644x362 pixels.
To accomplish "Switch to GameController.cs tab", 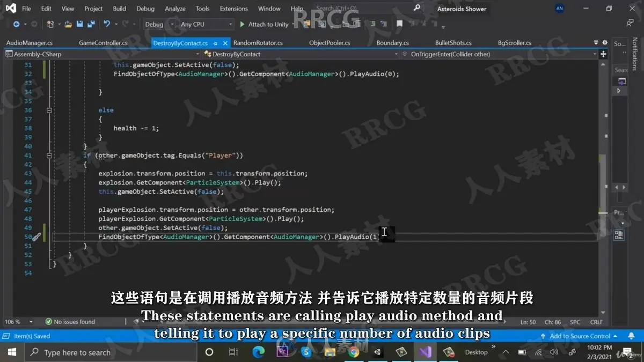I will [104, 43].
